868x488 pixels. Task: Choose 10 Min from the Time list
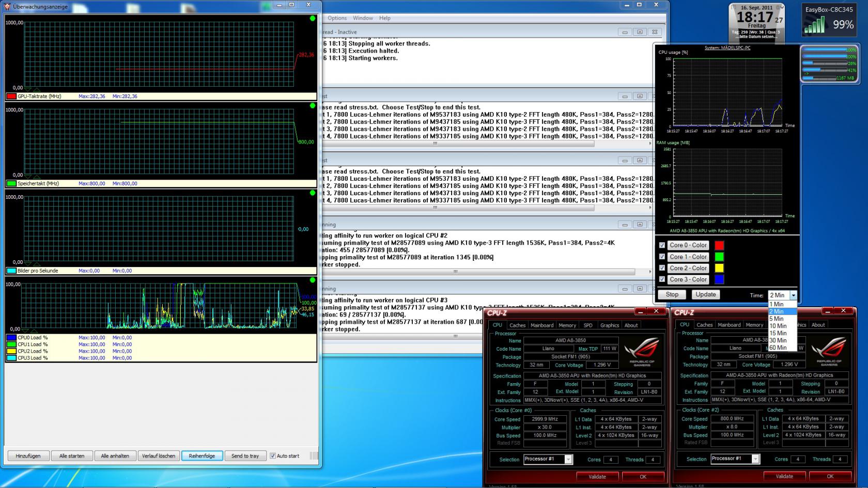pos(782,326)
